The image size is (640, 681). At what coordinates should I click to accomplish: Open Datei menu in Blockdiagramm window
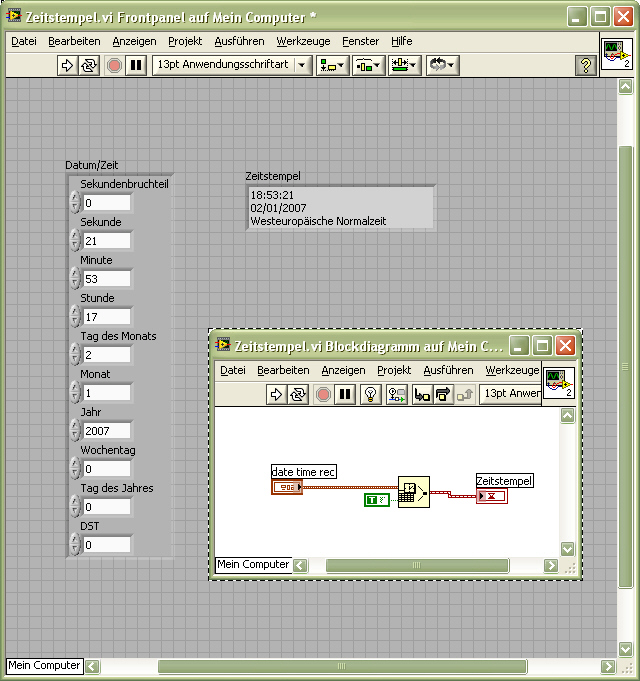pyautogui.click(x=233, y=370)
